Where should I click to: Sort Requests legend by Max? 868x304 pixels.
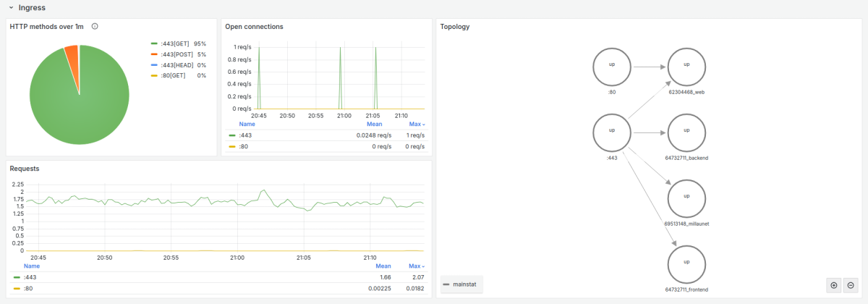[416, 266]
